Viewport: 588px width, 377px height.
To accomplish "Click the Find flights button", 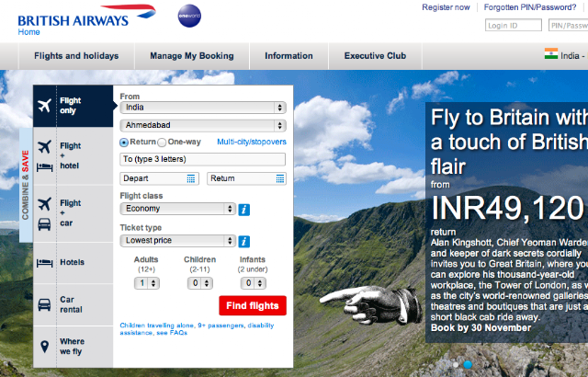I will tap(253, 305).
